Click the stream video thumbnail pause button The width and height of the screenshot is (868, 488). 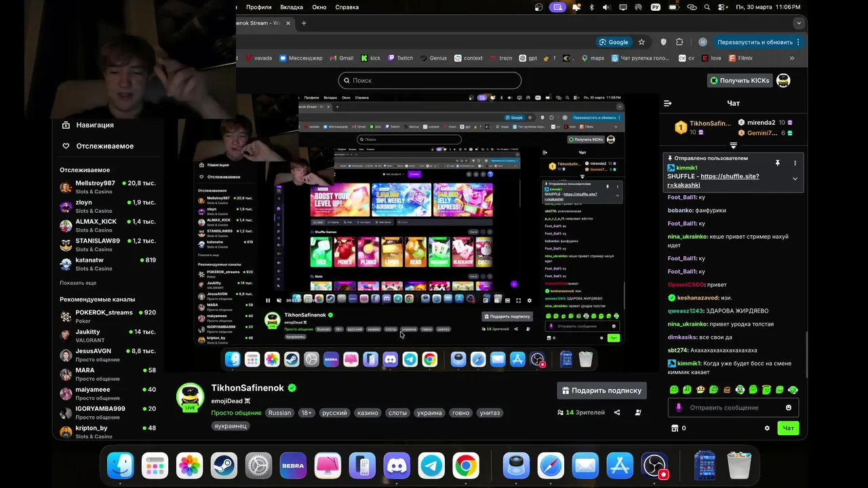click(x=268, y=300)
